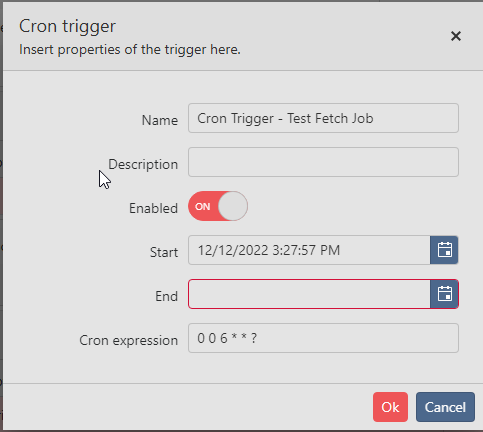Edit the Cron expression field
The image size is (483, 432).
pos(323,338)
